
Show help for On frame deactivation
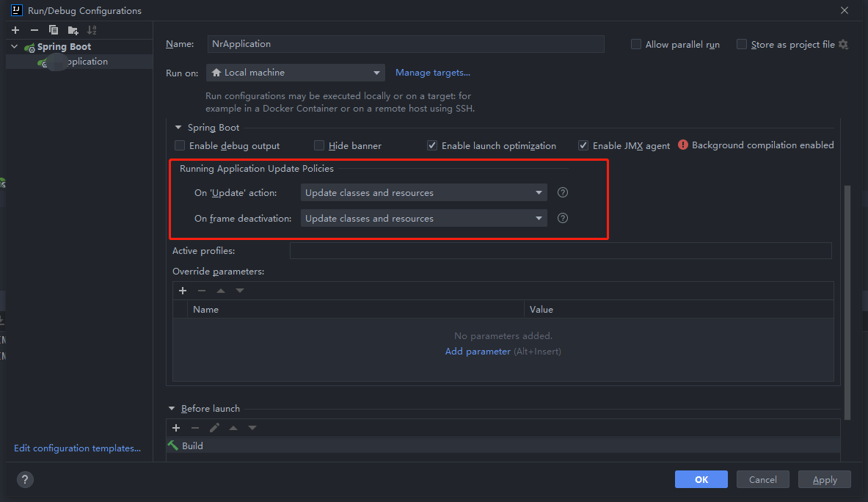563,218
